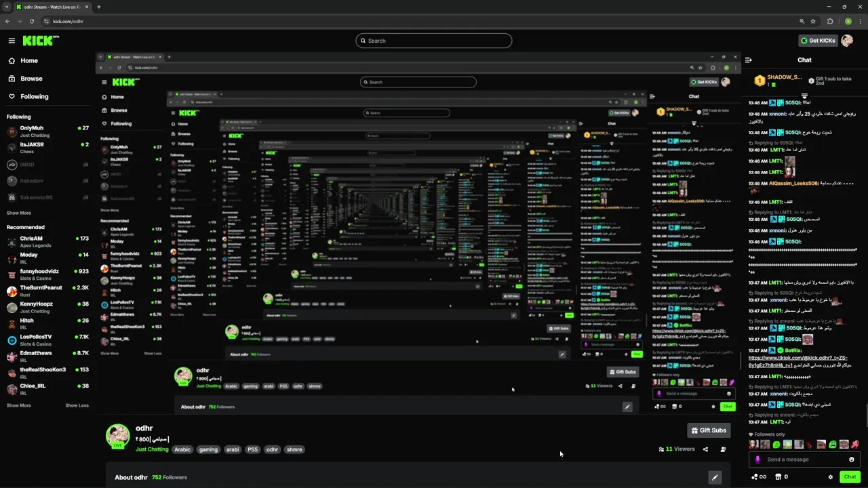Click the pencil edit icon in About

[x=715, y=478]
